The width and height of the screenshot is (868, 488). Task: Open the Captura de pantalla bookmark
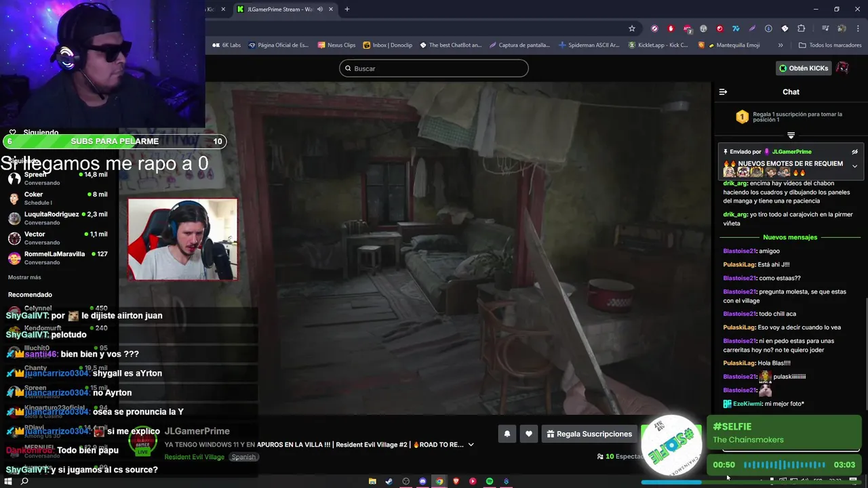coord(520,45)
